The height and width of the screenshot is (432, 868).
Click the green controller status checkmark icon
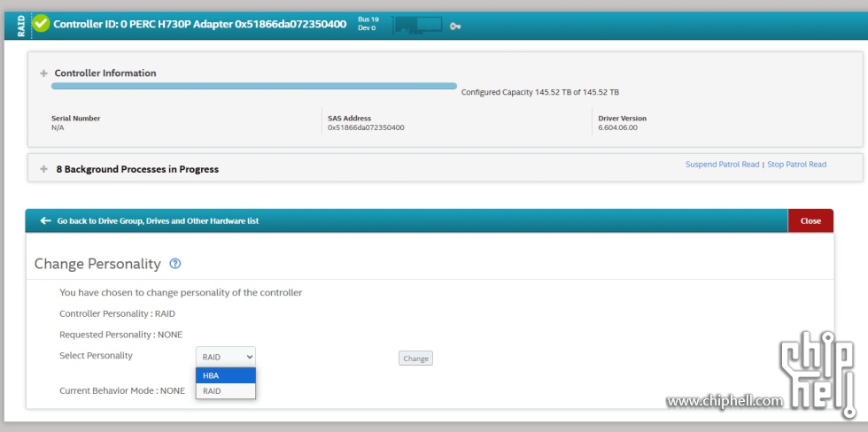(x=41, y=24)
